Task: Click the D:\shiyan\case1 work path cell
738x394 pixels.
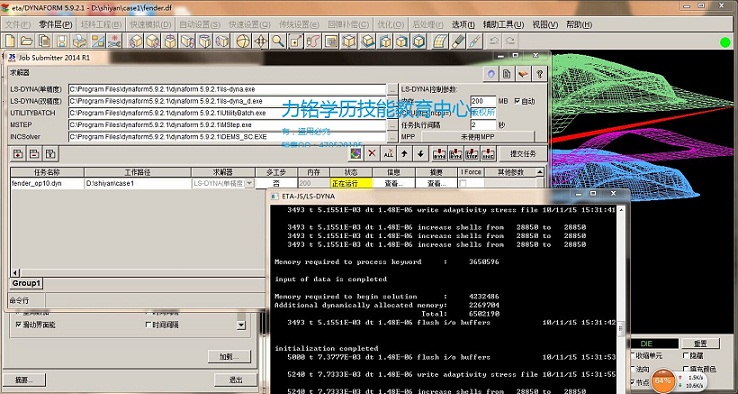Action: [x=138, y=184]
